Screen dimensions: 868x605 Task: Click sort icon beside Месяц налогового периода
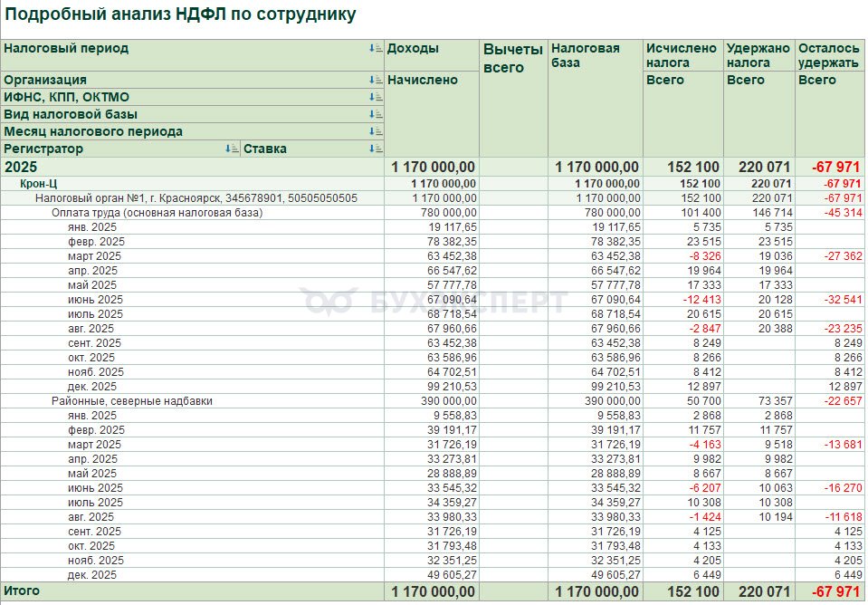coord(376,131)
